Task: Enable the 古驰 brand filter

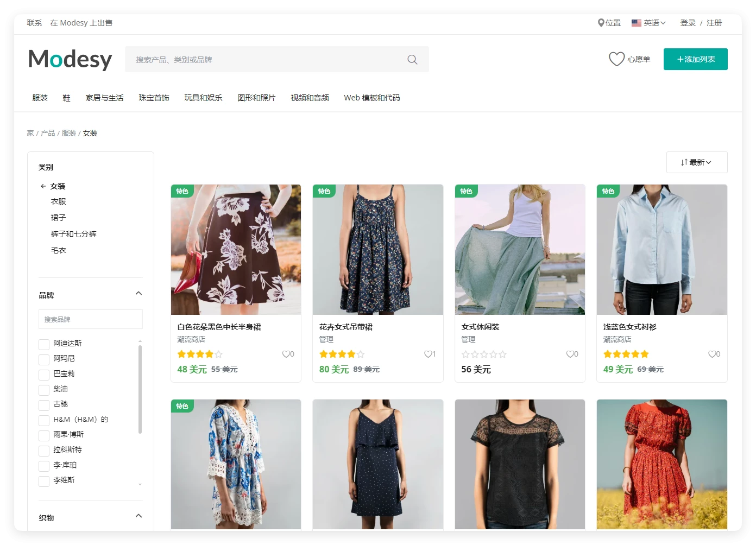Action: click(44, 405)
